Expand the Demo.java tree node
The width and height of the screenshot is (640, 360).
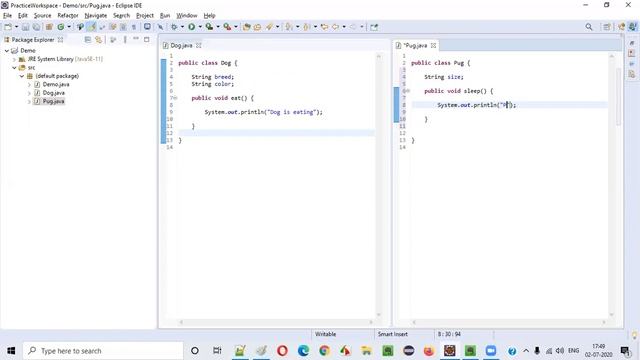click(x=29, y=84)
